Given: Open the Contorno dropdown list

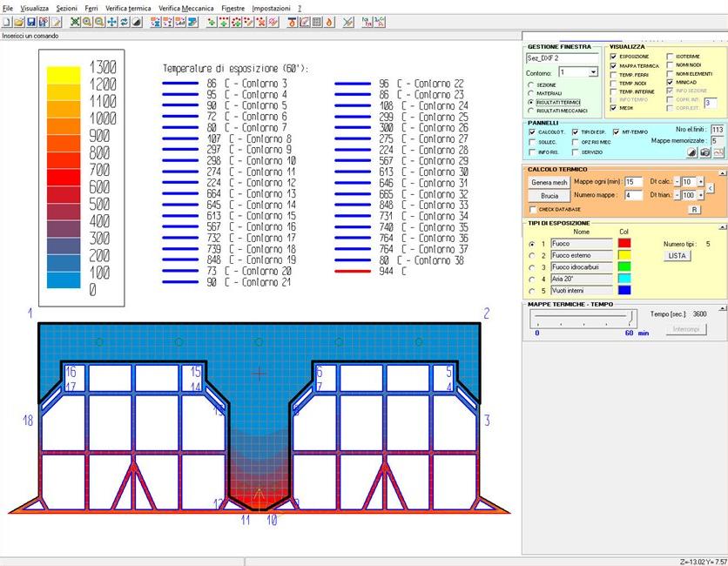Looking at the screenshot, I should pos(593,73).
